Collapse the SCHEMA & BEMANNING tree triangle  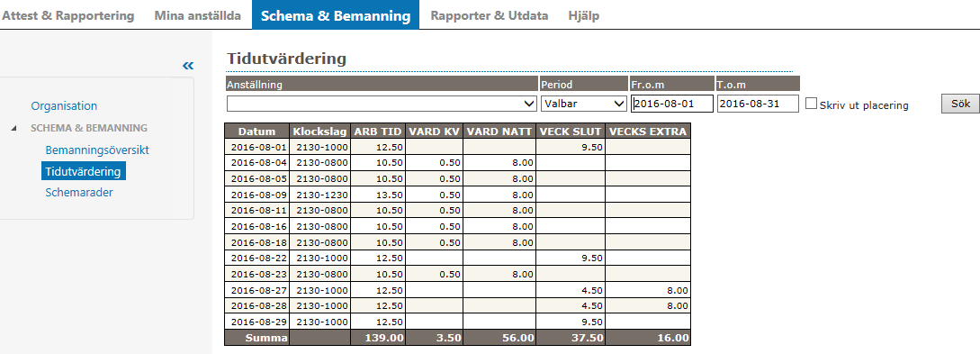pos(13,128)
